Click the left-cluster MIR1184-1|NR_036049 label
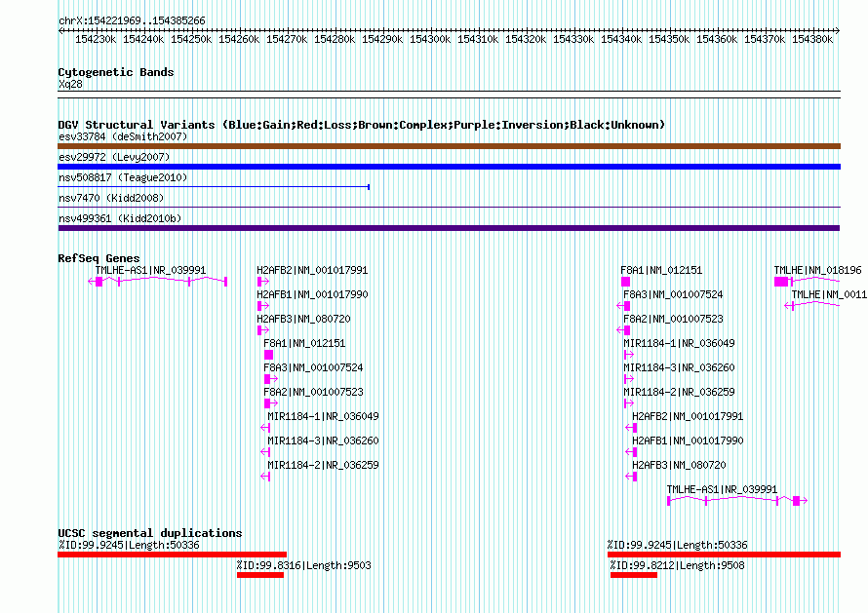 click(323, 416)
